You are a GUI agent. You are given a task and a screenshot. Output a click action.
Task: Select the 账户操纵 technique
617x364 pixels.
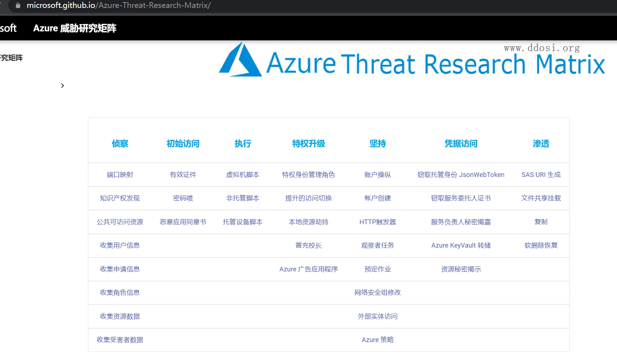tap(378, 175)
